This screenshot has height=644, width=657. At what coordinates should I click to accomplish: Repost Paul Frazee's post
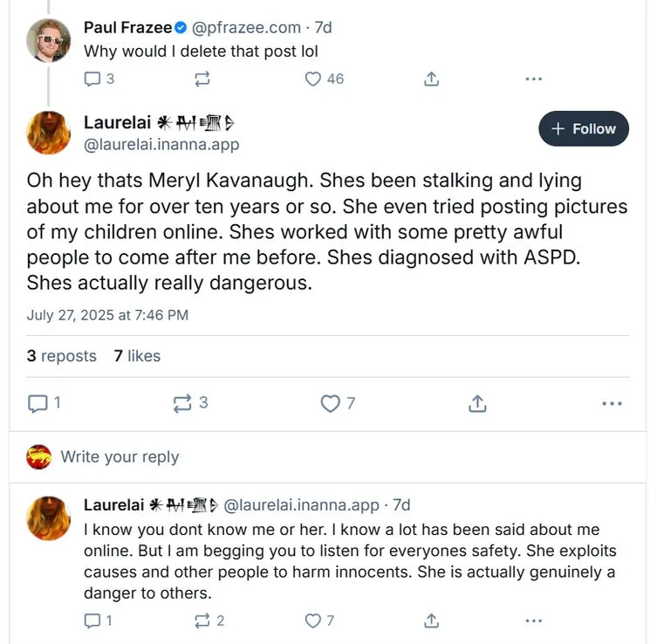pos(202,79)
